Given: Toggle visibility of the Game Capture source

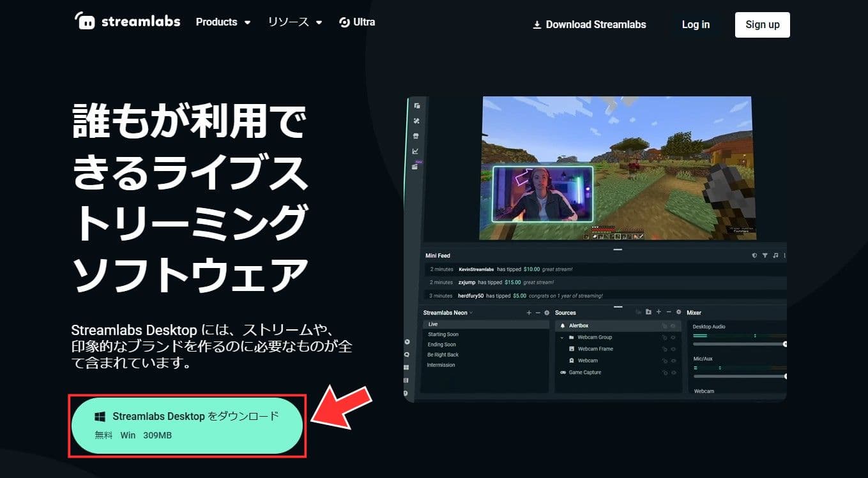Looking at the screenshot, I should click(x=673, y=373).
